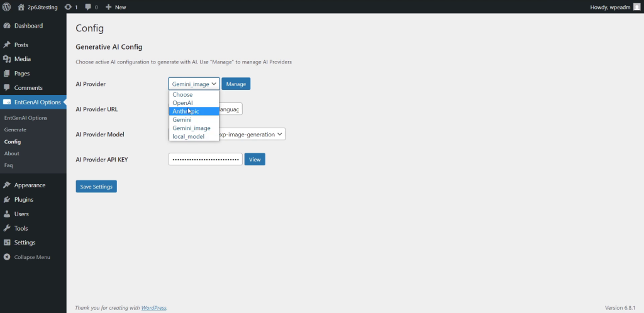Click the Appearance paintbrush icon
The height and width of the screenshot is (313, 644).
click(7, 185)
